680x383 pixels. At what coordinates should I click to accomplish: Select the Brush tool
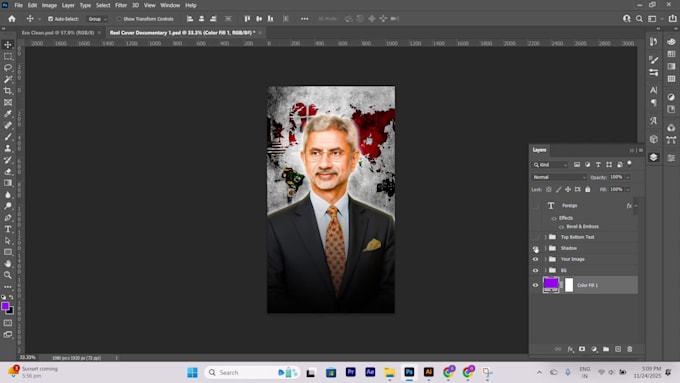[8, 137]
